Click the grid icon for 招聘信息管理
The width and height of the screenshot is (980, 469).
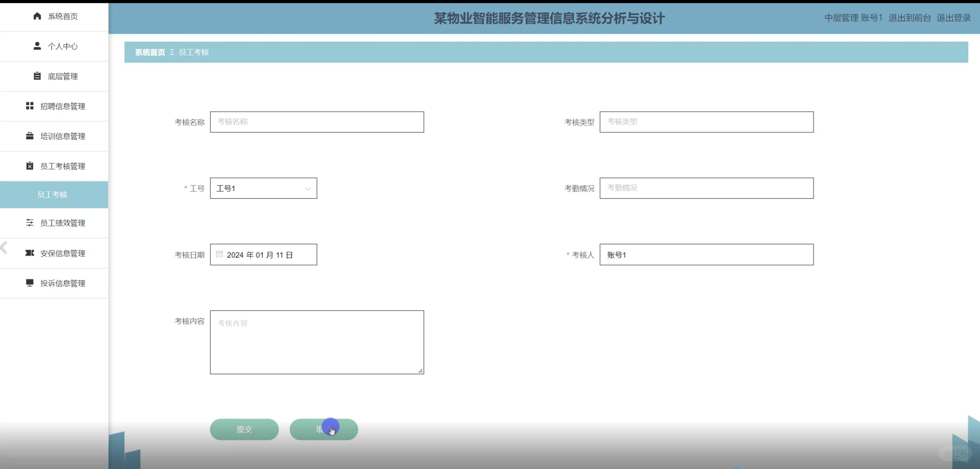pos(29,106)
